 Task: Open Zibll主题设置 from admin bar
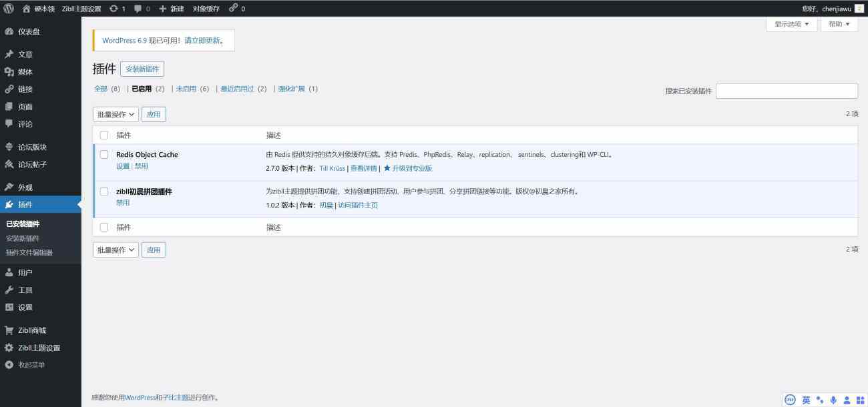coord(80,9)
